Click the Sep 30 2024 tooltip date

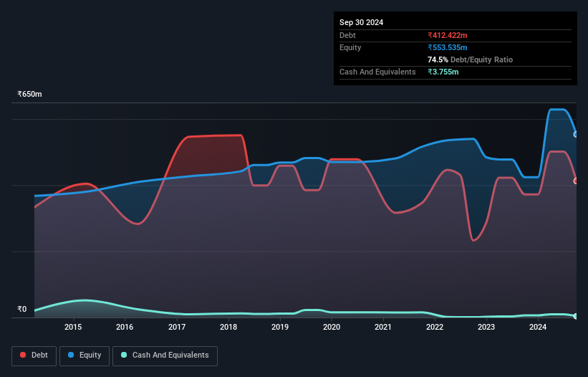pos(361,22)
